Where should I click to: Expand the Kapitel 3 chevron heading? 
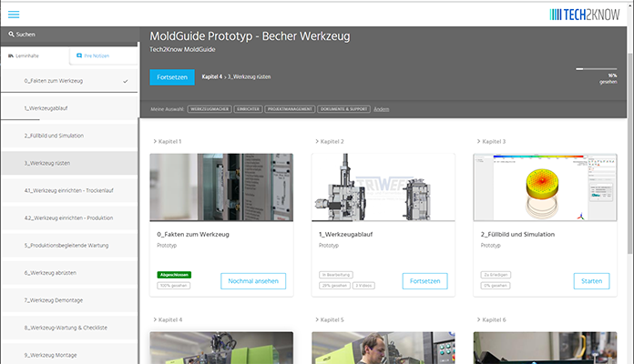tap(491, 141)
